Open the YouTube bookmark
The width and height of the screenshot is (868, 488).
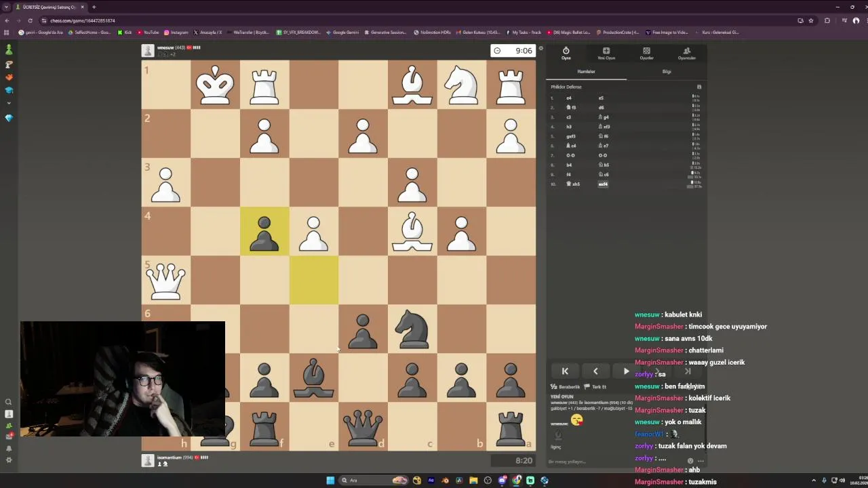148,32
